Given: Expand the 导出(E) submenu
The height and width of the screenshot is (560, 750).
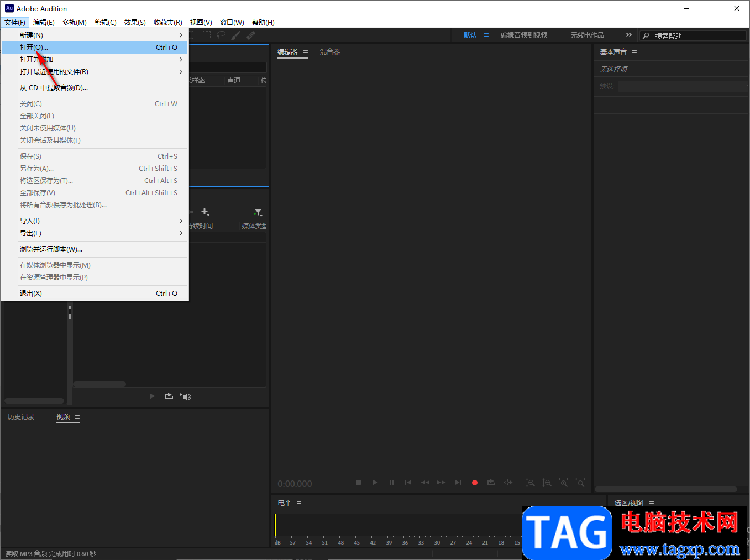Looking at the screenshot, I should click(95, 233).
